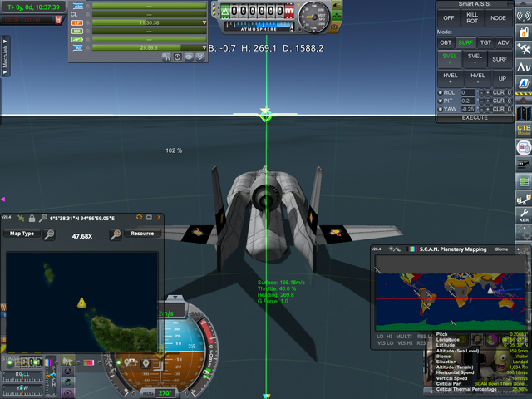Click the HVEL - button
This screenshot has height=399, width=532.
coord(477,78)
